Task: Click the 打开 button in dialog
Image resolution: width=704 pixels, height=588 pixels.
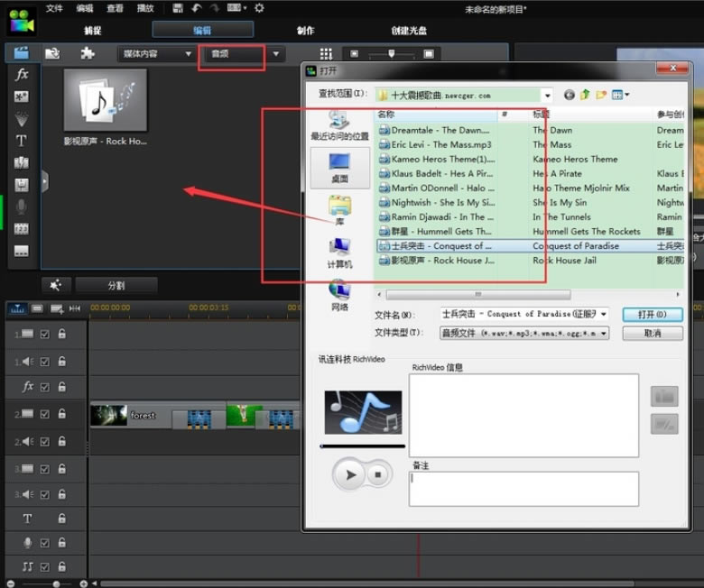Action: tap(652, 314)
